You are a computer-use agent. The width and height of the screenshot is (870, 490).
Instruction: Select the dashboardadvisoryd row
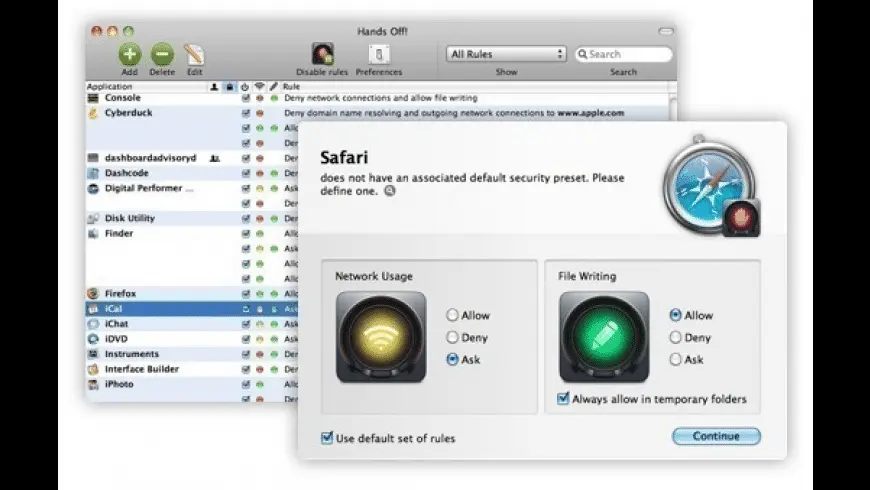[x=191, y=158]
